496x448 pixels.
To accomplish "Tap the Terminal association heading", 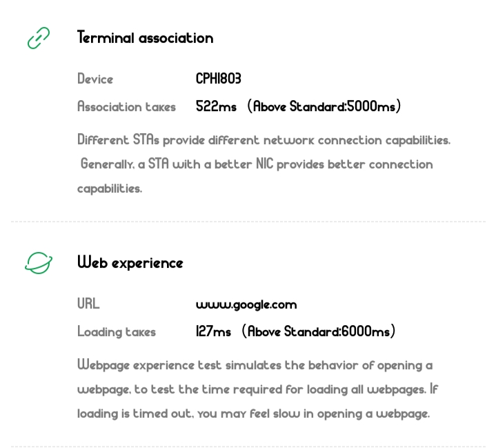I will pyautogui.click(x=145, y=38).
